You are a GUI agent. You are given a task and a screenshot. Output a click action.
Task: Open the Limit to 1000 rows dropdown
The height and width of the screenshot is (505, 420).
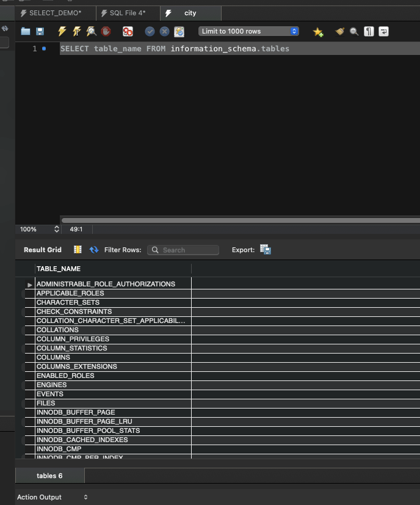point(248,31)
